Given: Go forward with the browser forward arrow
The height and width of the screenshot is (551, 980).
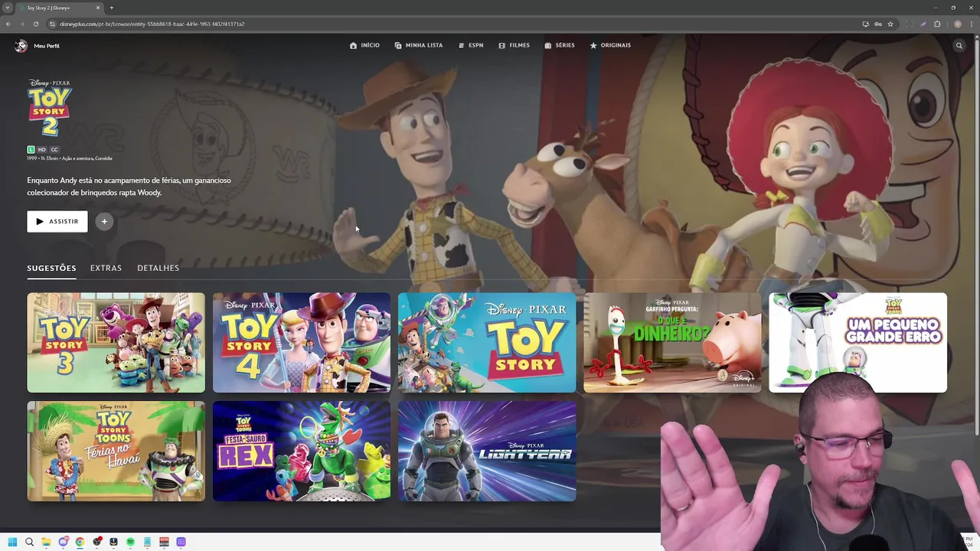Looking at the screenshot, I should tap(21, 24).
